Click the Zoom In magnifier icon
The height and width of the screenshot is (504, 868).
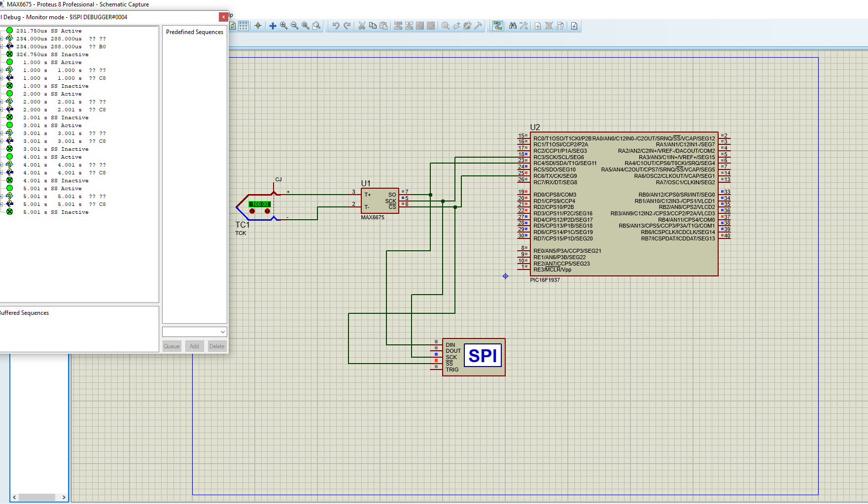(283, 26)
